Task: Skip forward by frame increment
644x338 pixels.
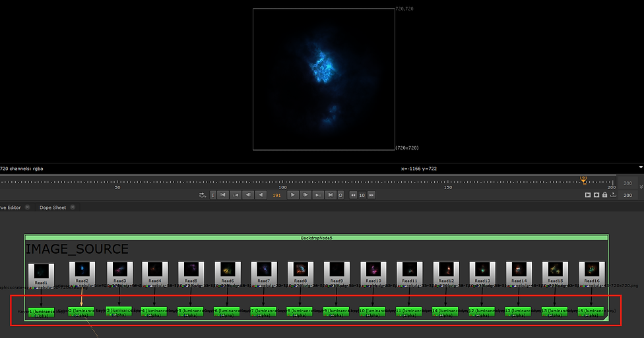Action: [371, 195]
